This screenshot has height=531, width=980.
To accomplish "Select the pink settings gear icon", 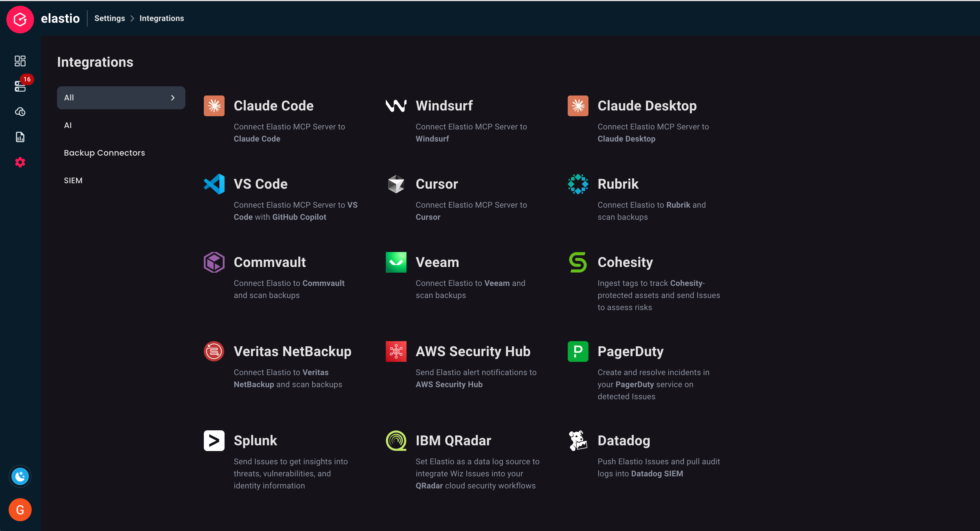I will coord(20,162).
